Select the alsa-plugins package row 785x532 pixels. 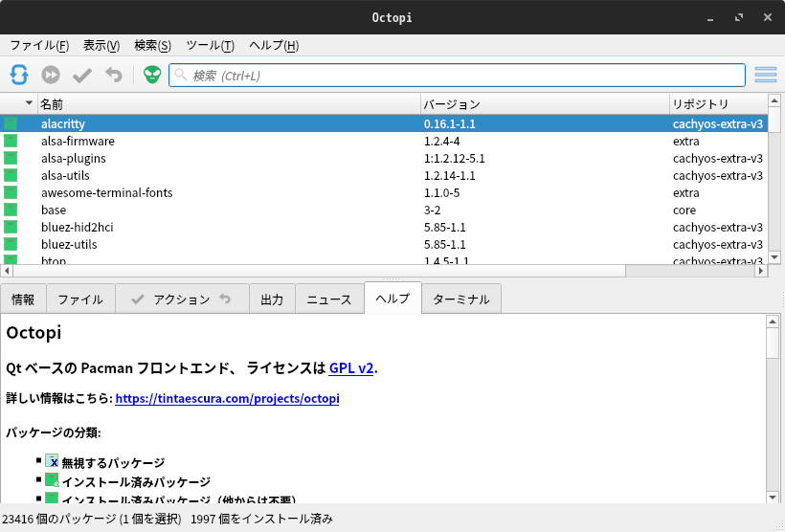[x=384, y=158]
